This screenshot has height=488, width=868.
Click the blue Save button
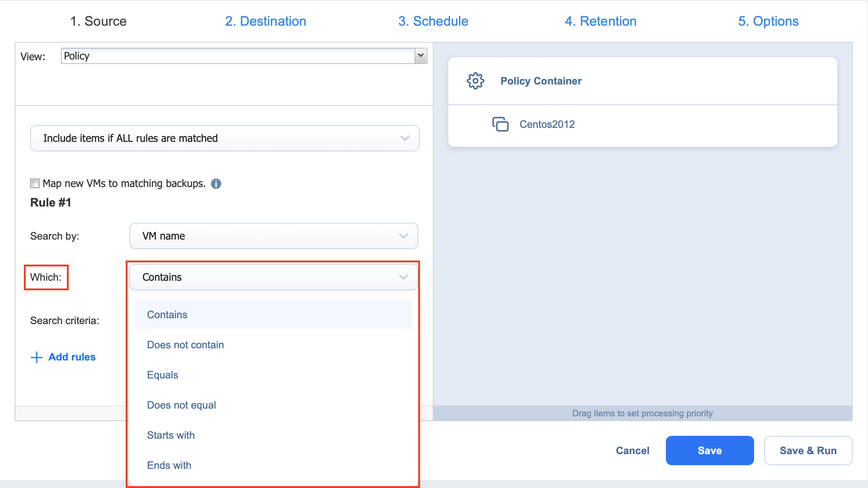(709, 451)
